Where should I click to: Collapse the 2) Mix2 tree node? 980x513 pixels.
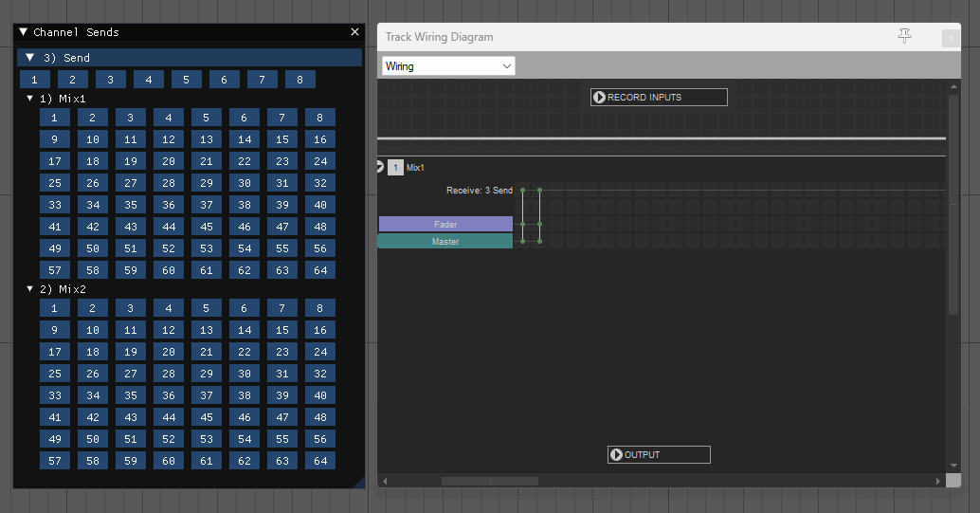pyautogui.click(x=29, y=289)
